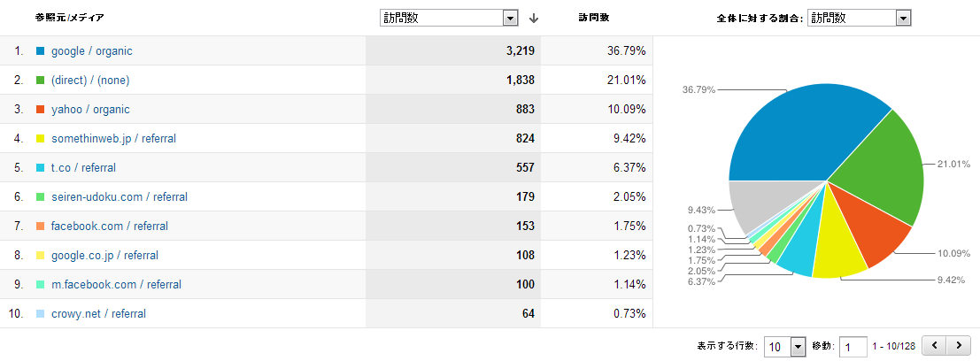980x361 pixels.
Task: Click the blue google / organic color swatch
Action: [40, 51]
